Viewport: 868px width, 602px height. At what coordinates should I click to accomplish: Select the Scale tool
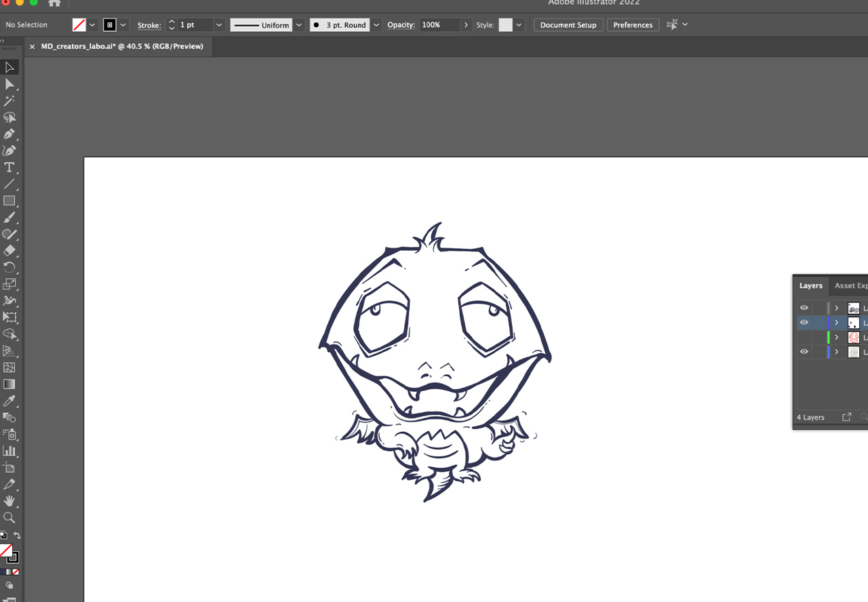9,284
